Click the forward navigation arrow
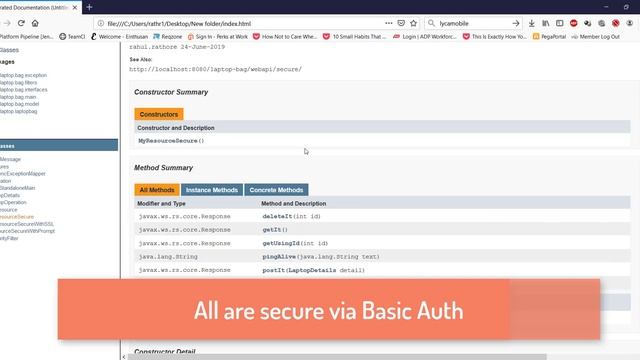 pyautogui.click(x=7, y=23)
